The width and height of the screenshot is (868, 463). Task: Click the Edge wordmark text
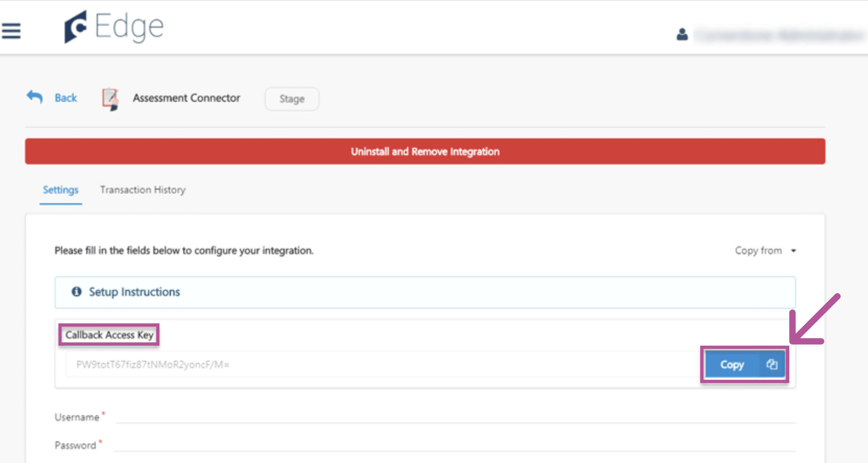(129, 27)
